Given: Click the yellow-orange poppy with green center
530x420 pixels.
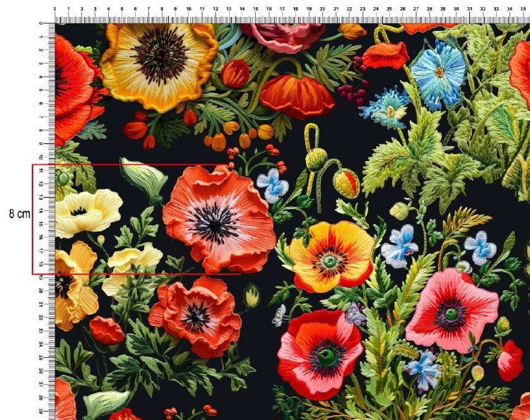Looking at the screenshot, I should coord(331,256).
